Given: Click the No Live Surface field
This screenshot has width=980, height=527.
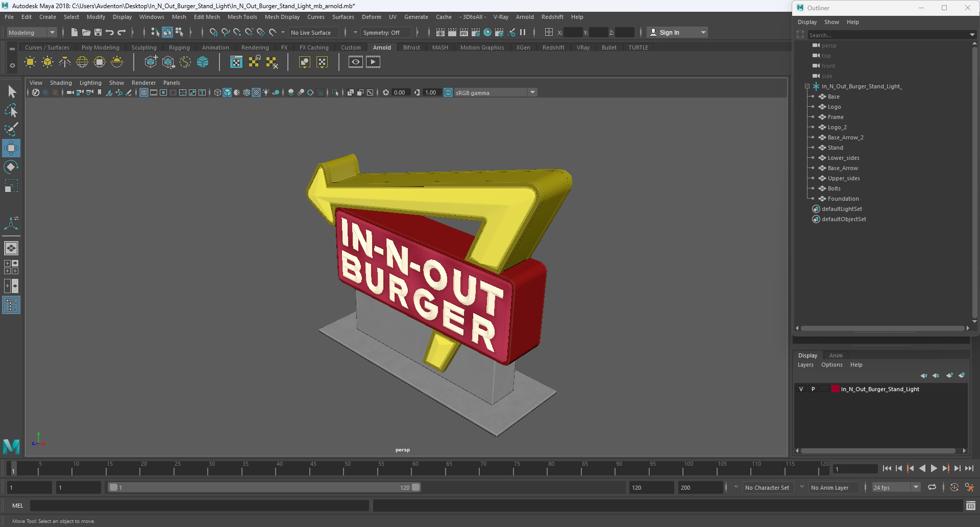Looking at the screenshot, I should point(313,32).
